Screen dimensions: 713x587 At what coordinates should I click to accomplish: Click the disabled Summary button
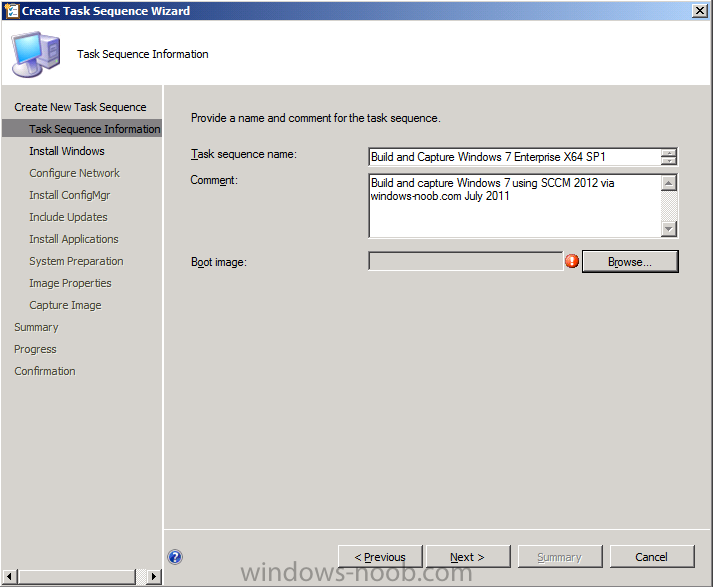[x=559, y=557]
